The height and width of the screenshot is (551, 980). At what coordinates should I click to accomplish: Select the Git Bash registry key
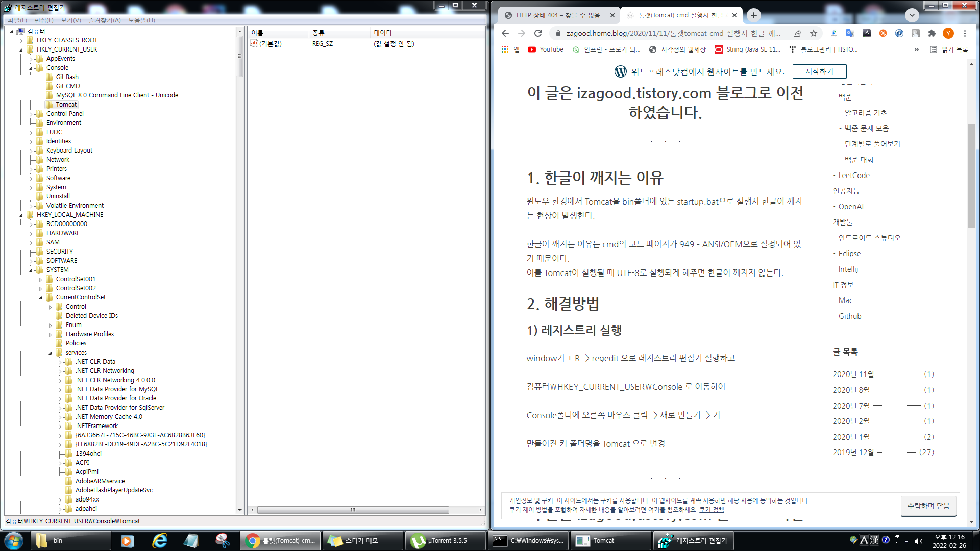click(67, 77)
